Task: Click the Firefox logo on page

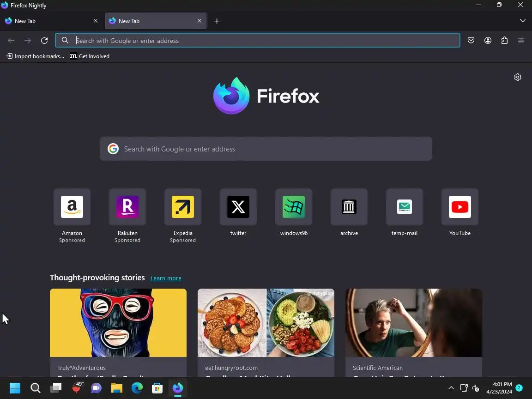Action: click(x=266, y=96)
